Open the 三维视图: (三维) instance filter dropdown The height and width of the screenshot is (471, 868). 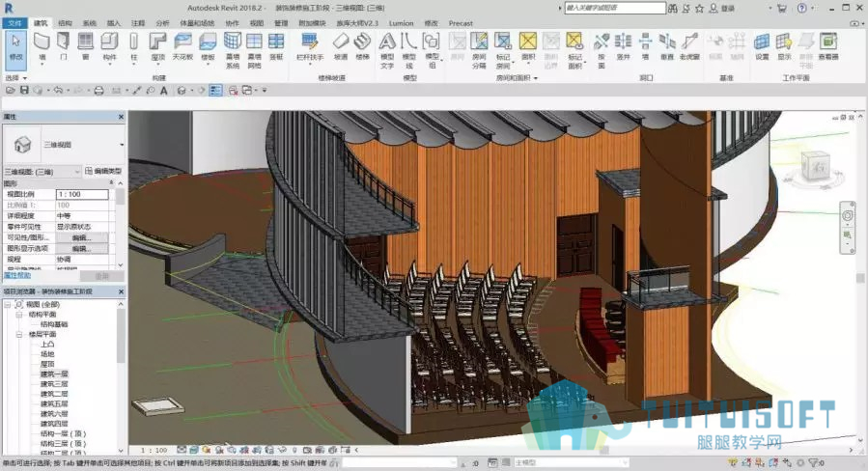(42, 172)
